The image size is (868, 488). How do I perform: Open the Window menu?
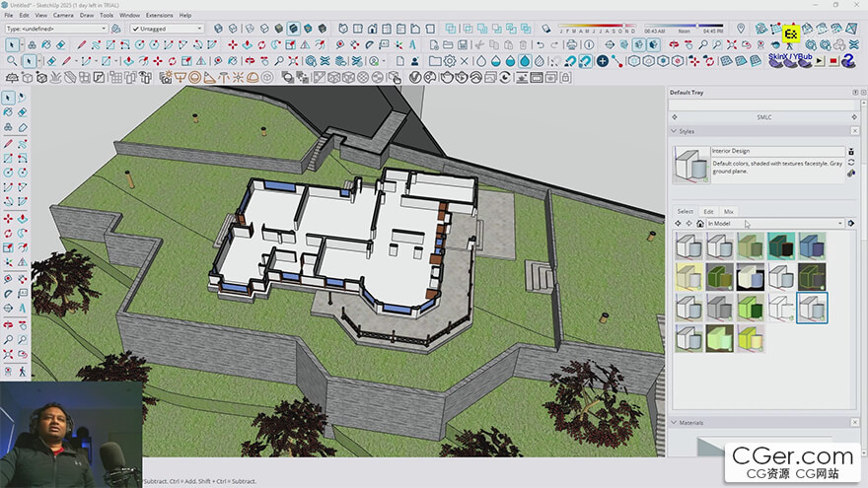point(129,15)
